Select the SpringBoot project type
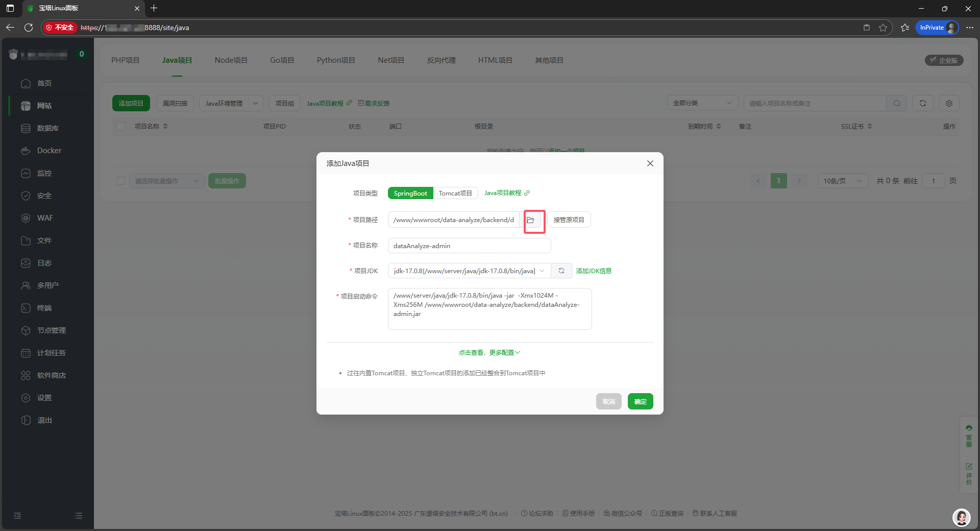This screenshot has height=531, width=980. pos(410,193)
